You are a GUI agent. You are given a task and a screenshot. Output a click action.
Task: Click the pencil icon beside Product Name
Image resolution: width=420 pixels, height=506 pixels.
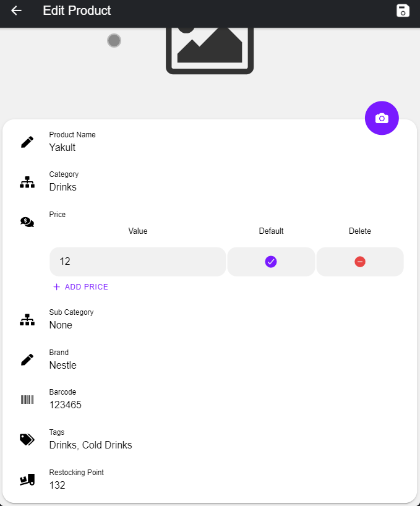pos(27,142)
